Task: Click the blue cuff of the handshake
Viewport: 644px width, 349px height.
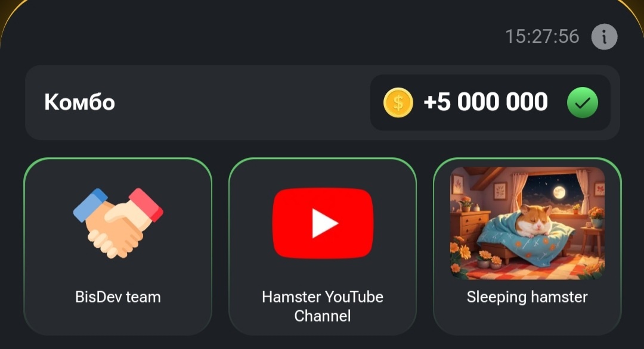Action: [x=89, y=205]
